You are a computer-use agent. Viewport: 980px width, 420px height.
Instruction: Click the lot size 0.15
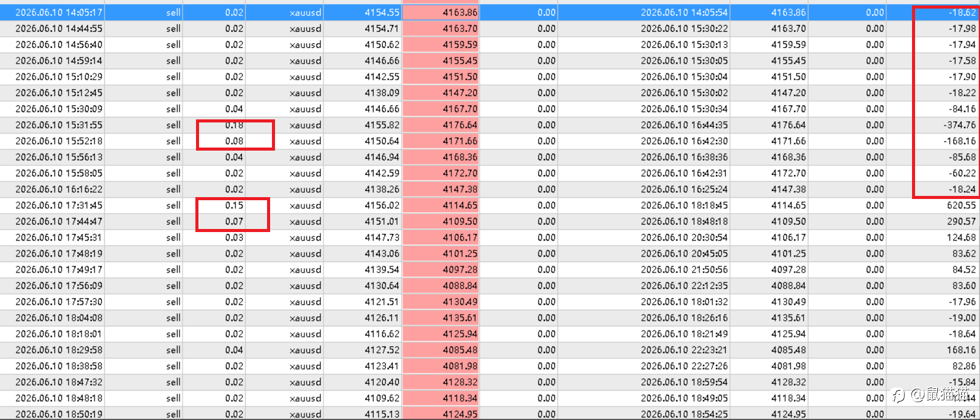coord(234,205)
